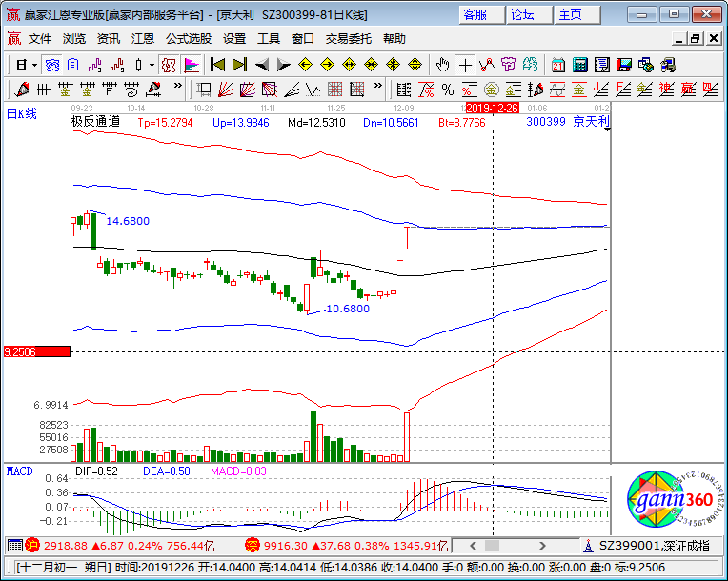Click the 主页 button in title bar
The height and width of the screenshot is (581, 728).
point(577,15)
